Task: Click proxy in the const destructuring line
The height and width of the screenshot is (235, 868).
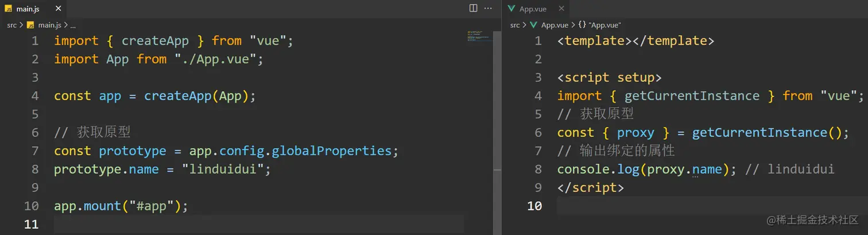Action: [x=635, y=132]
